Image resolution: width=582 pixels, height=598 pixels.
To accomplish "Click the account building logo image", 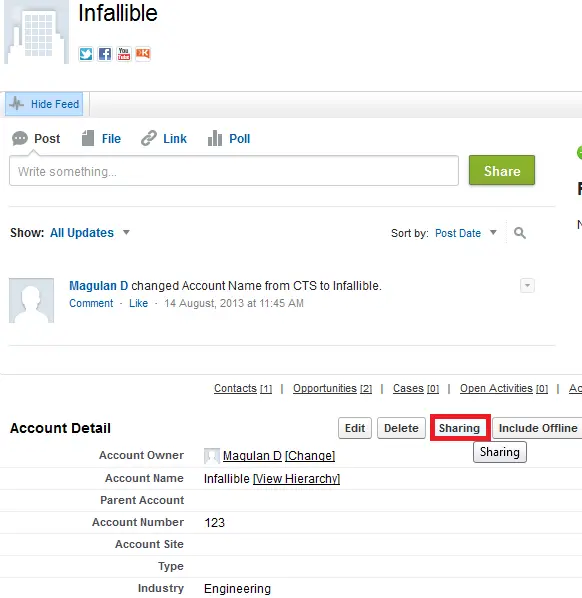I will coord(36,32).
